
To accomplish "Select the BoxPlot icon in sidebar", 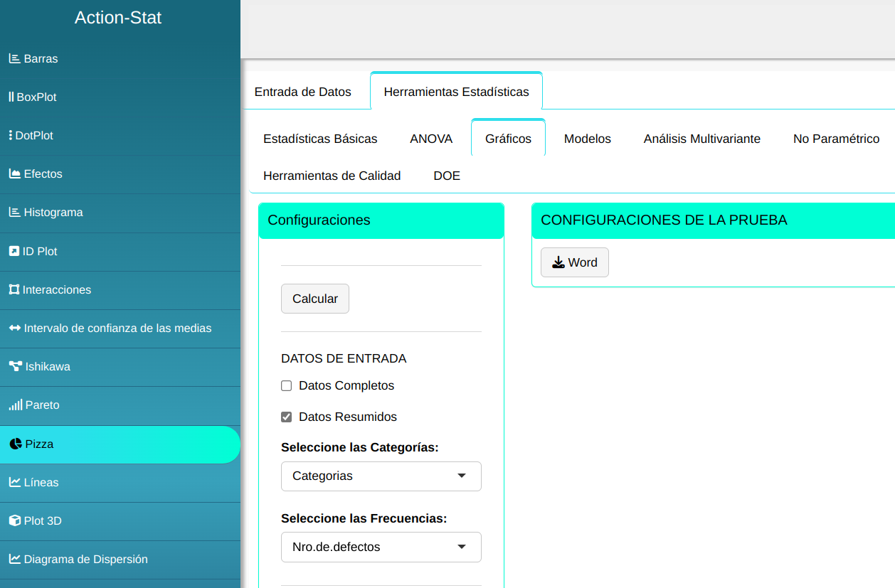I will click(11, 97).
